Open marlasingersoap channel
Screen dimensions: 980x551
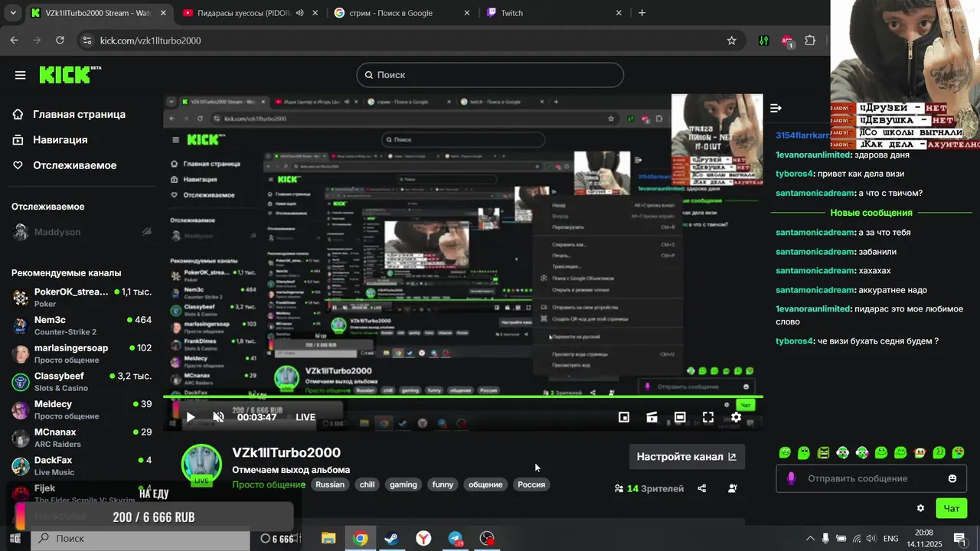82,354
